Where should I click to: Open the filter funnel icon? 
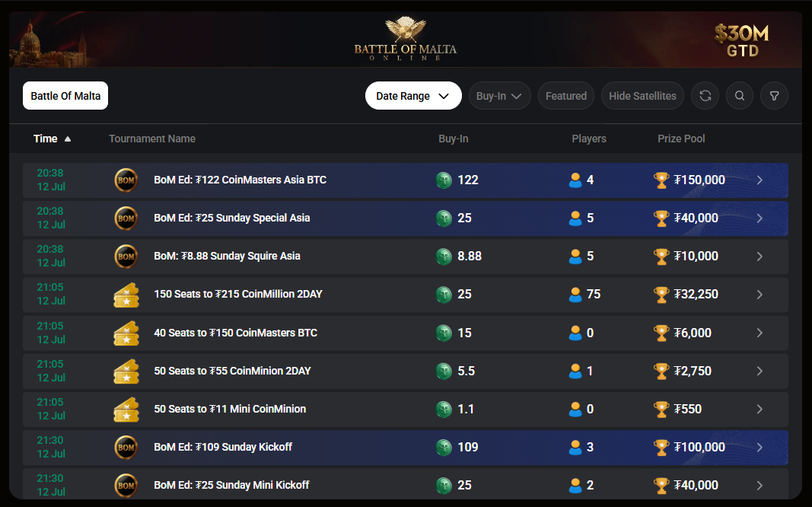click(774, 96)
